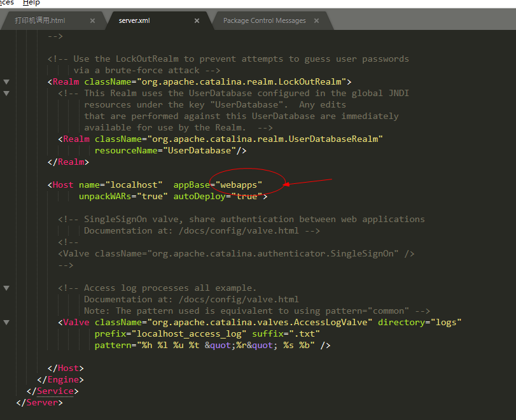516x420 pixels.
Task: Click the suffix=".txt" attribute
Action: 286,333
